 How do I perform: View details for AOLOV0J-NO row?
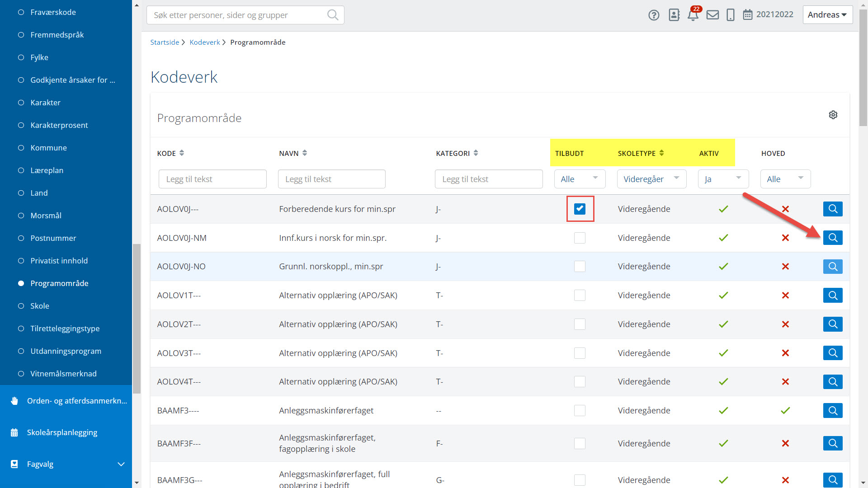point(833,267)
